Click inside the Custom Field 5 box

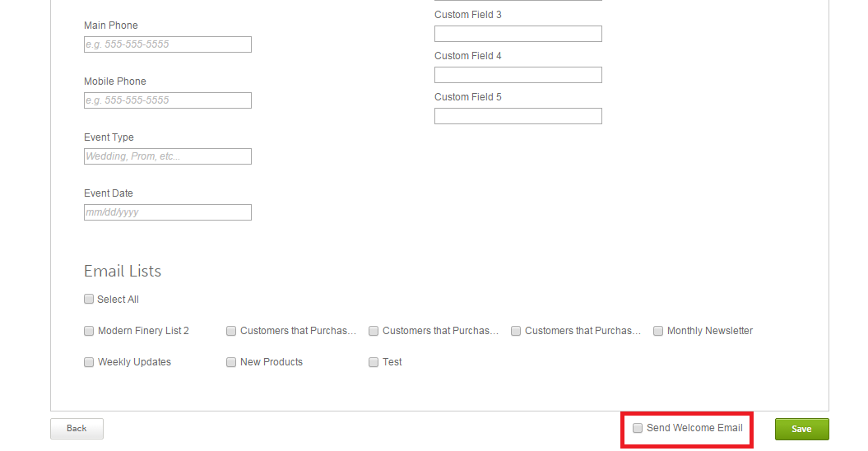click(518, 116)
